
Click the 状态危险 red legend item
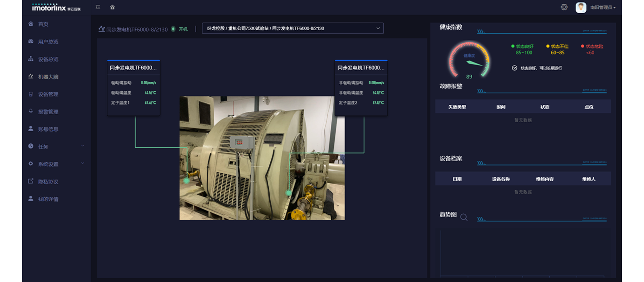tap(592, 47)
